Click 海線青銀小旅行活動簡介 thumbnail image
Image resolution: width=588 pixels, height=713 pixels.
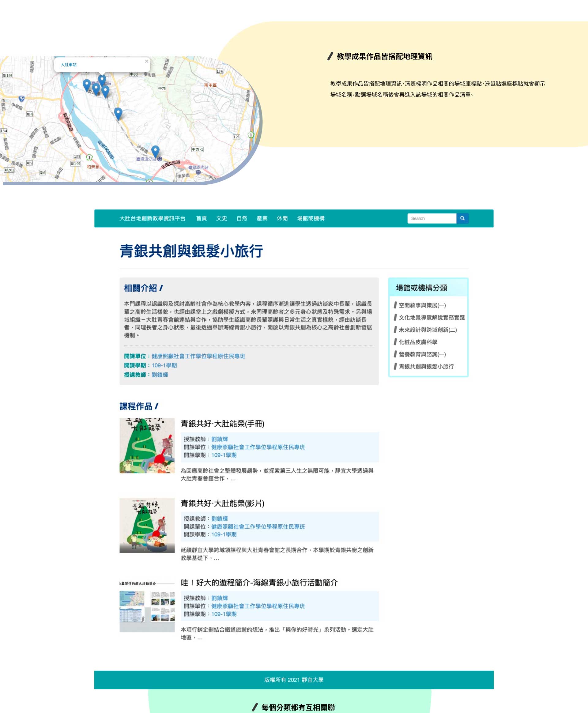[147, 605]
